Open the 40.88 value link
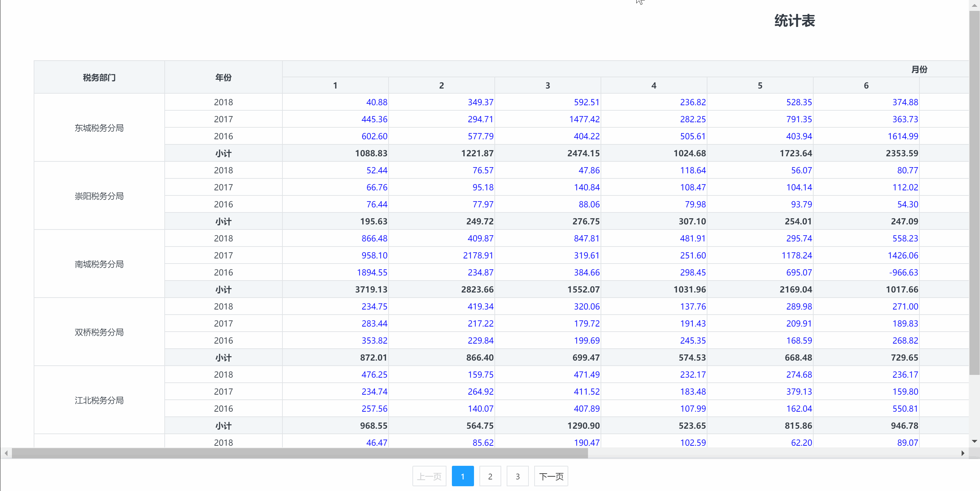980x491 pixels. click(x=376, y=102)
